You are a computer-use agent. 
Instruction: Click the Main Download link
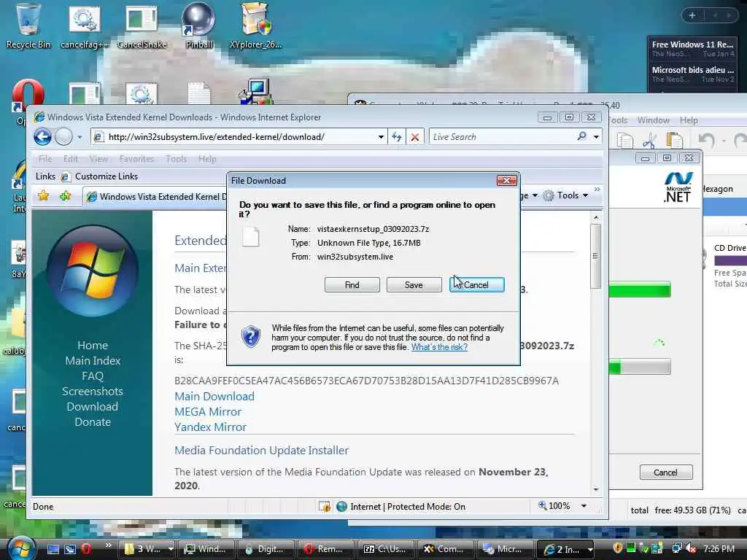214,396
